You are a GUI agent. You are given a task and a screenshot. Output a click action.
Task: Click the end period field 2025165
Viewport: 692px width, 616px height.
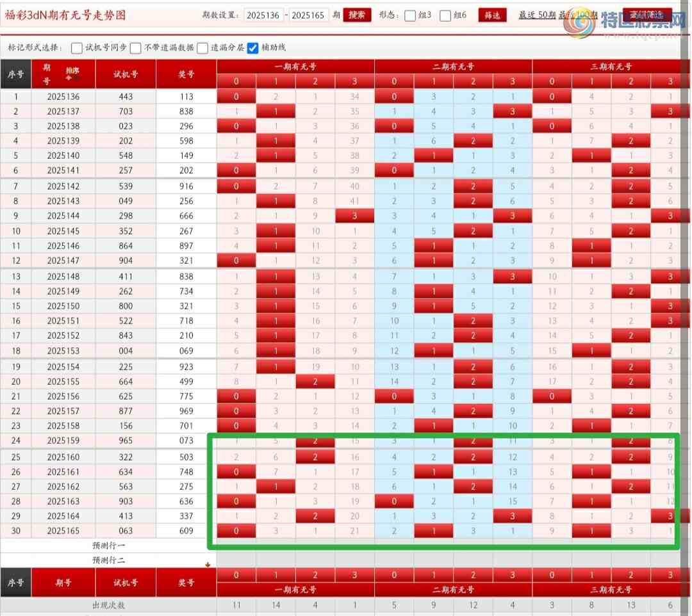tap(309, 15)
